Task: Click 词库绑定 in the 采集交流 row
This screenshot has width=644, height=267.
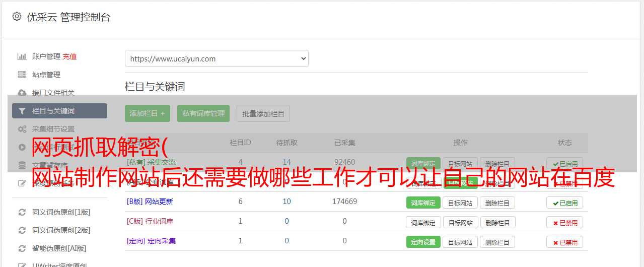Action: point(423,163)
